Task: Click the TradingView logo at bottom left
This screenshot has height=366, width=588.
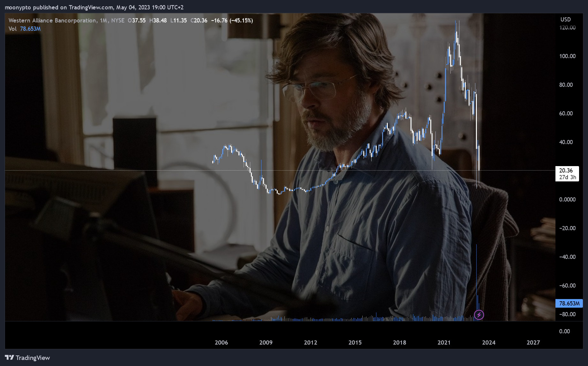Action: [x=27, y=358]
